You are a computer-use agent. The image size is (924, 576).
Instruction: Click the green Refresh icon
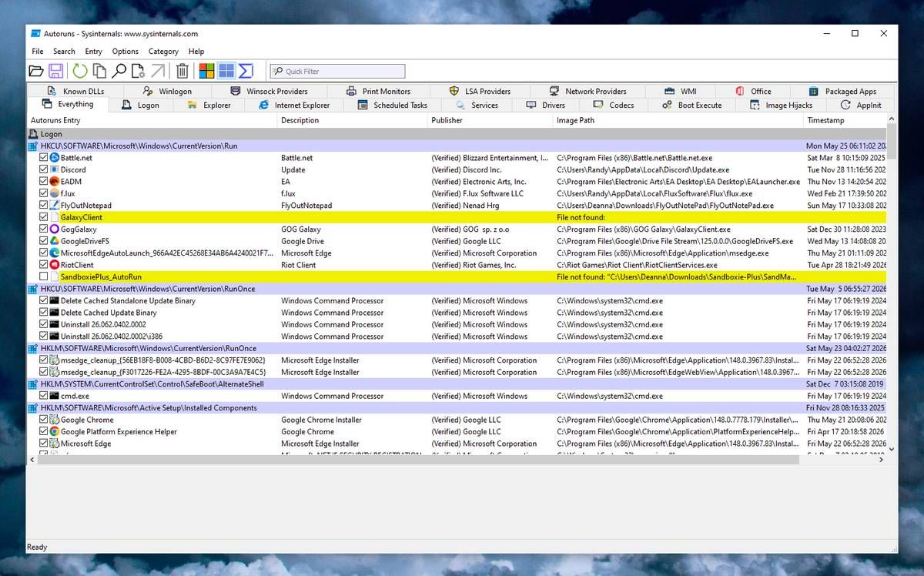tap(80, 71)
